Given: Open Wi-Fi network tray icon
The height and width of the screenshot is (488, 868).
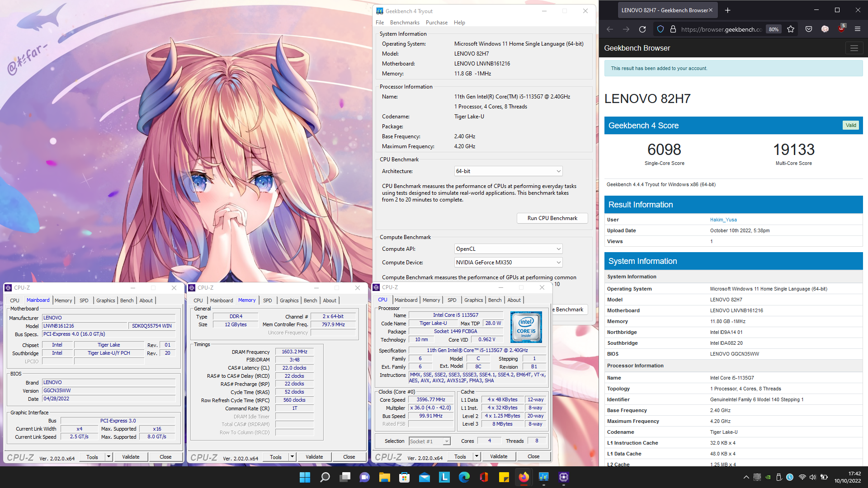Looking at the screenshot, I should pyautogui.click(x=802, y=477).
